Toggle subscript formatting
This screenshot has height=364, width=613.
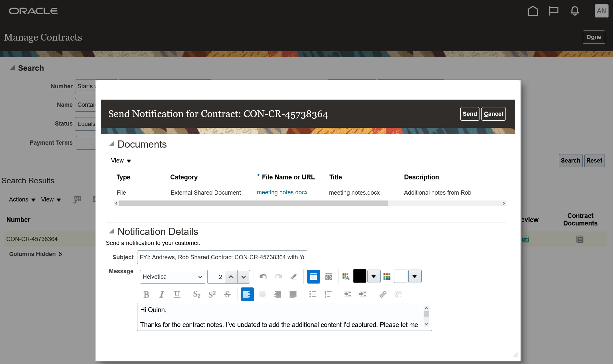(x=197, y=294)
